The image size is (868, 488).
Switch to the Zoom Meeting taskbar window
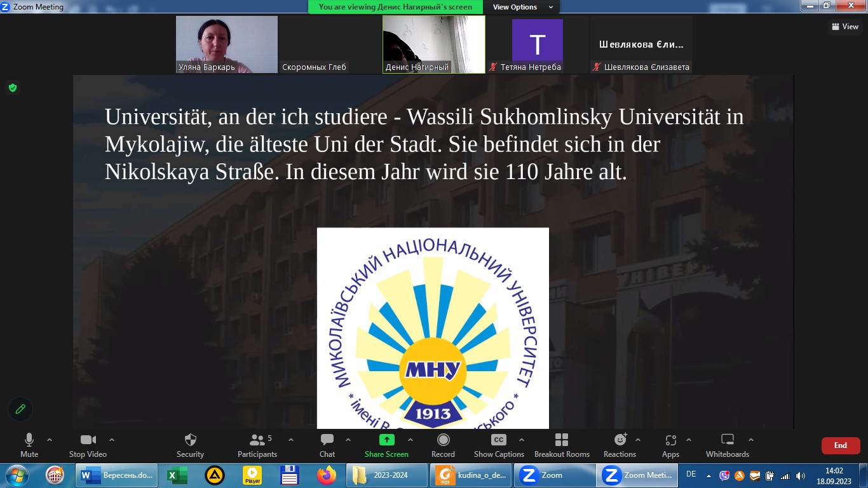click(638, 475)
